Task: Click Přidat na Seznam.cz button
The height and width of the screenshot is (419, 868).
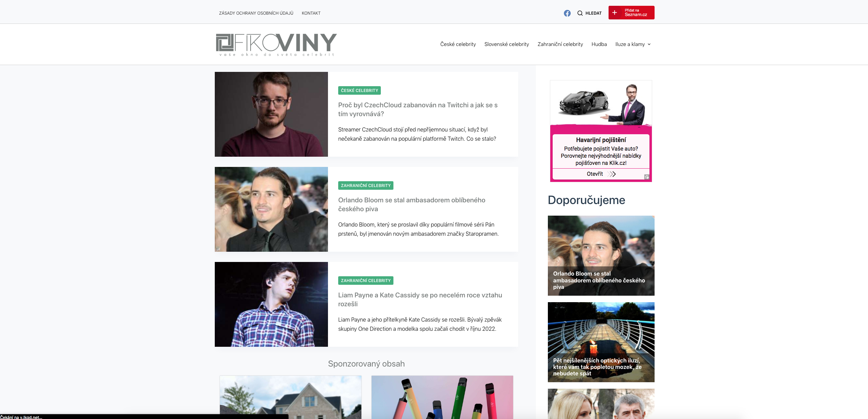Action: tap(631, 13)
